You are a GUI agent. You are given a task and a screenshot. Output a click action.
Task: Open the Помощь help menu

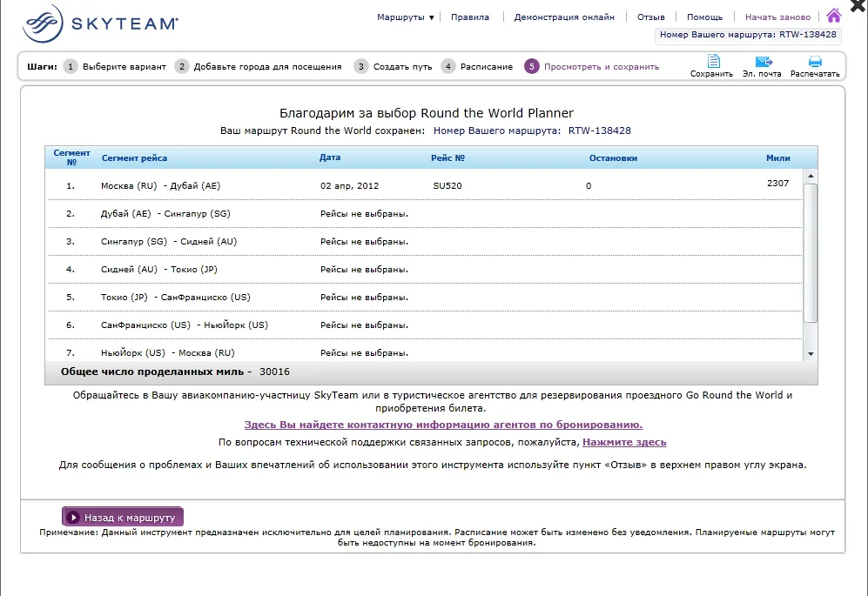(704, 17)
